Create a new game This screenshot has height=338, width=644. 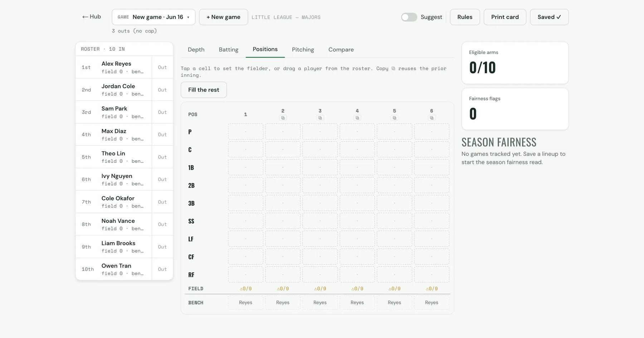(x=223, y=17)
